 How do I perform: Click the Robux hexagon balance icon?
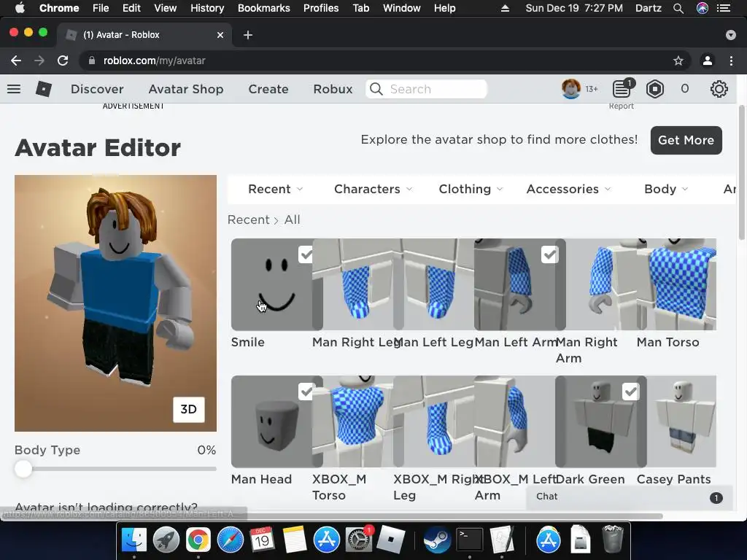tap(655, 89)
